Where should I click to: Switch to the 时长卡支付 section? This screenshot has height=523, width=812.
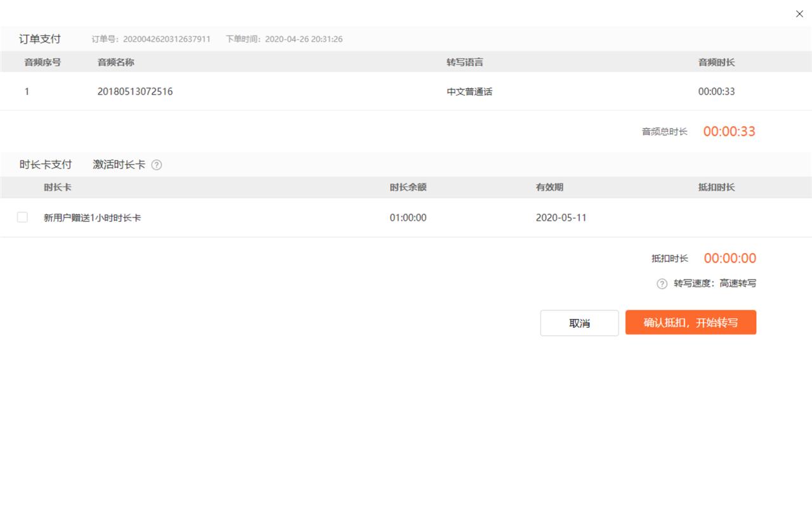point(44,164)
